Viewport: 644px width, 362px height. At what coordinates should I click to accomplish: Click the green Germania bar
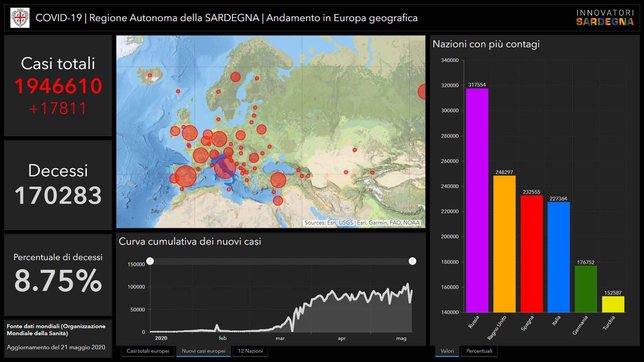(586, 289)
